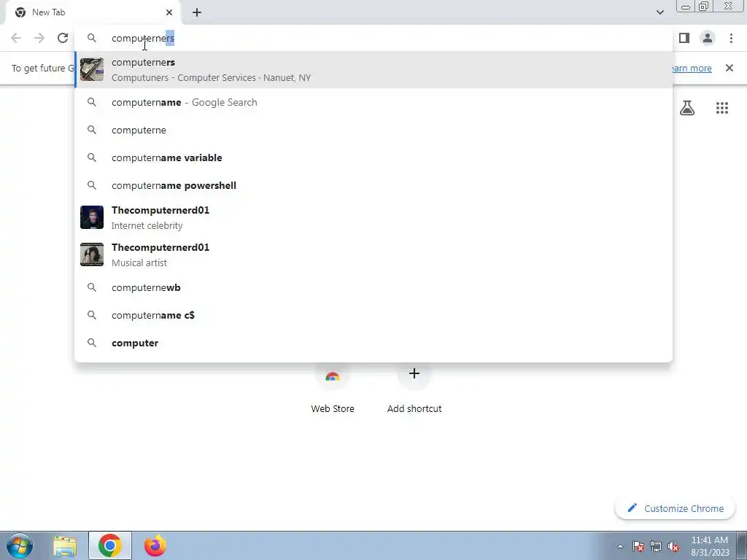Go back with the back arrow
This screenshot has height=560, width=747.
tap(16, 38)
